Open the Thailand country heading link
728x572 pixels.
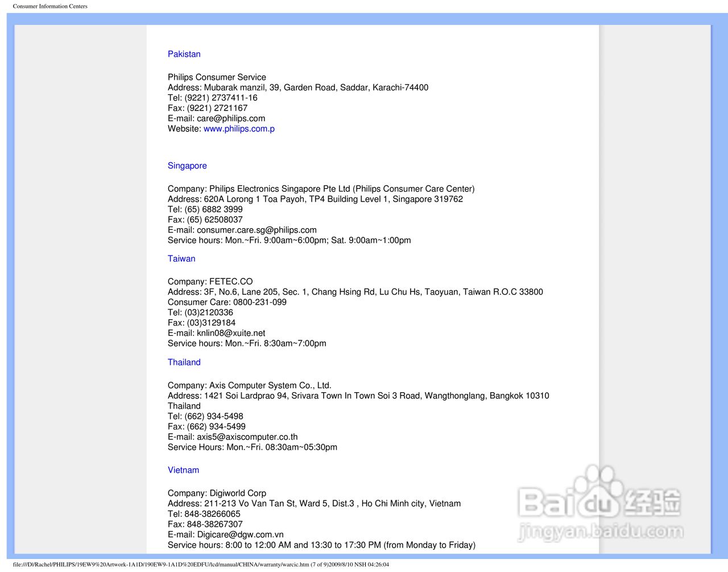184,362
